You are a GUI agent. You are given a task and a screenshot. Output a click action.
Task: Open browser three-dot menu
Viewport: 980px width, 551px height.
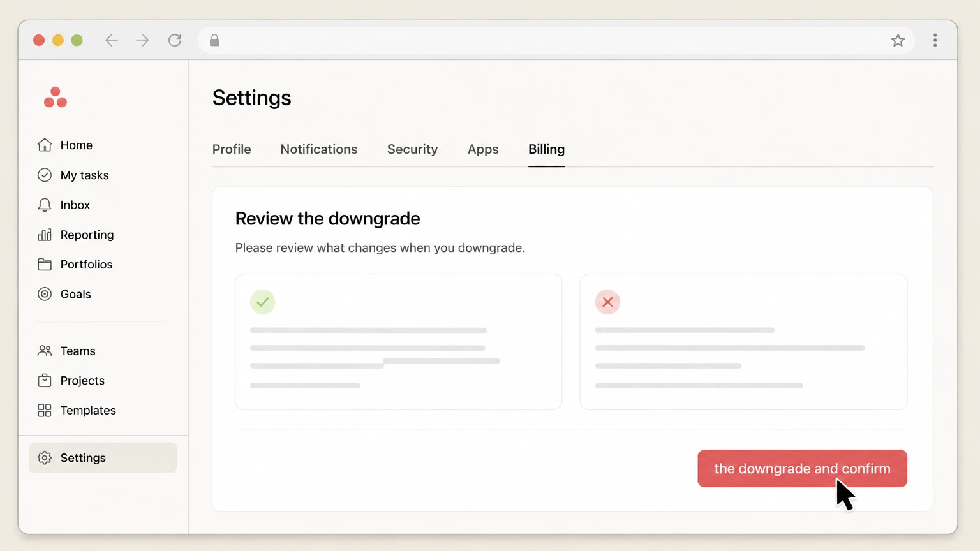[935, 41]
